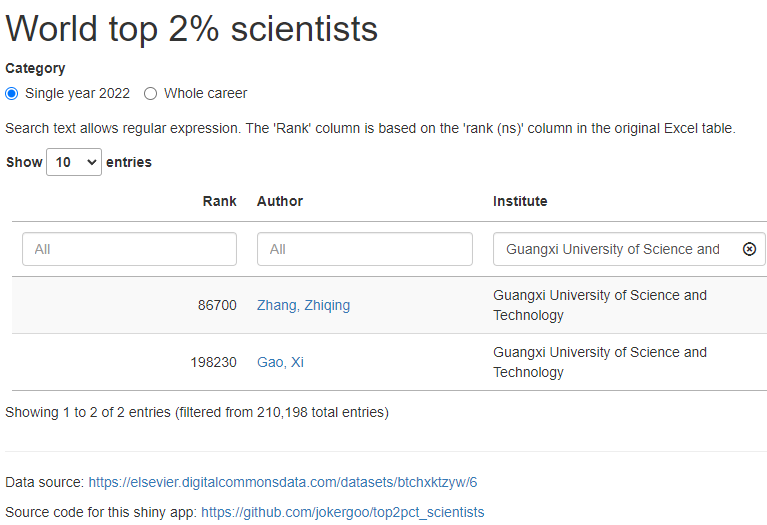
Task: Click the Institute column header
Action: [520, 201]
